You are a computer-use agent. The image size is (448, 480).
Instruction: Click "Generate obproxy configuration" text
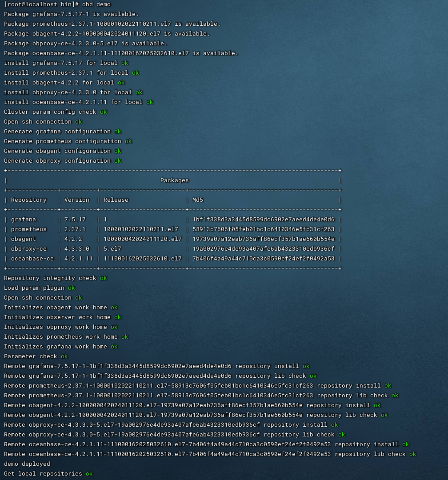(57, 161)
